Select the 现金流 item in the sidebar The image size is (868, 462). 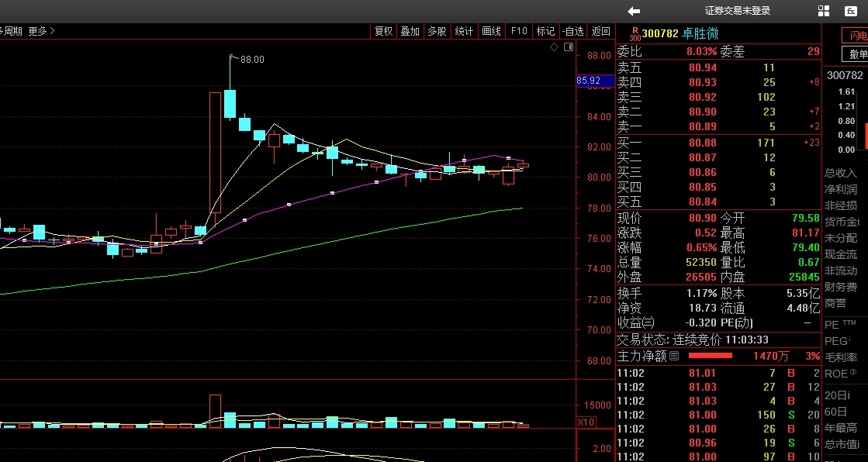click(x=840, y=255)
